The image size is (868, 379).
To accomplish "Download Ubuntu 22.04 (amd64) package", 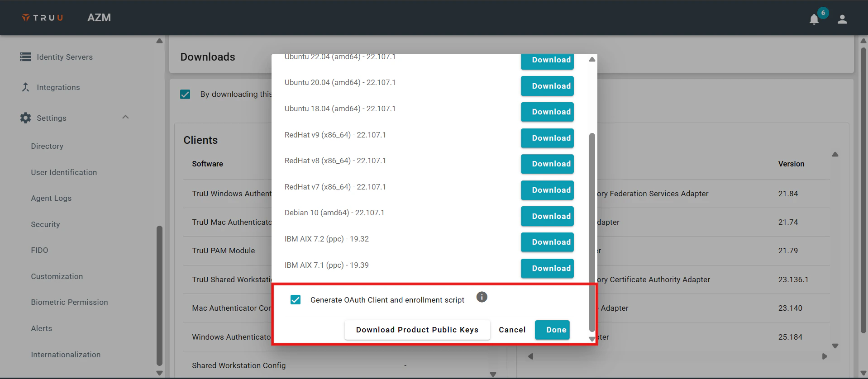I will tap(547, 61).
